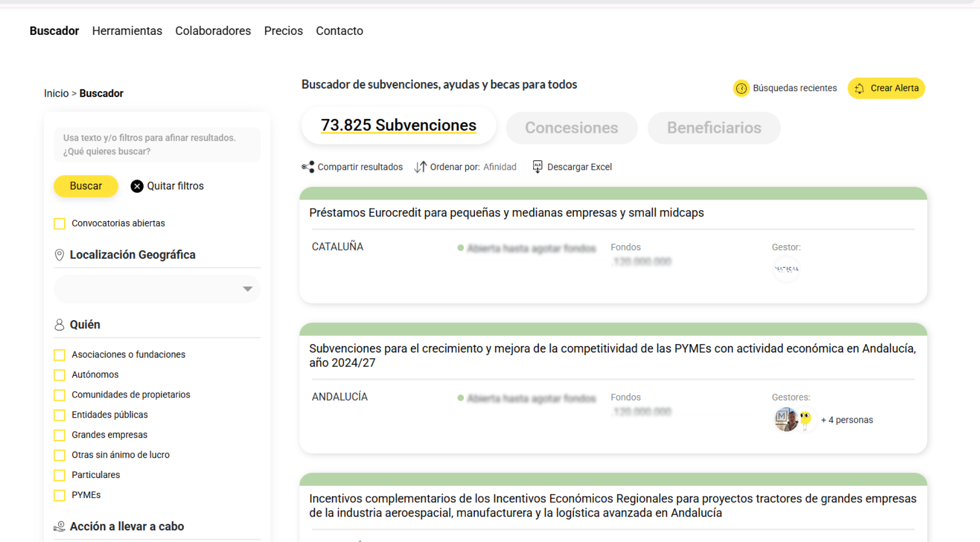Click inside the search text field
Image resolution: width=980 pixels, height=542 pixels.
pos(157,145)
